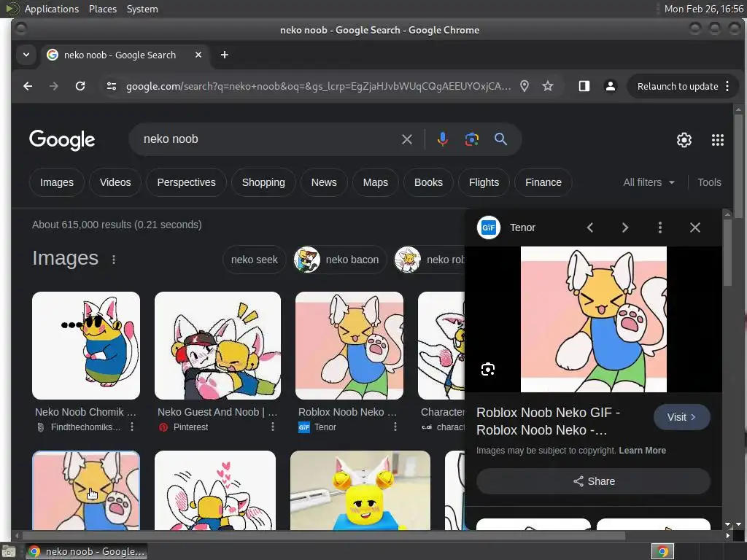
Task: Expand the tab search dropdown arrow
Action: 26,55
